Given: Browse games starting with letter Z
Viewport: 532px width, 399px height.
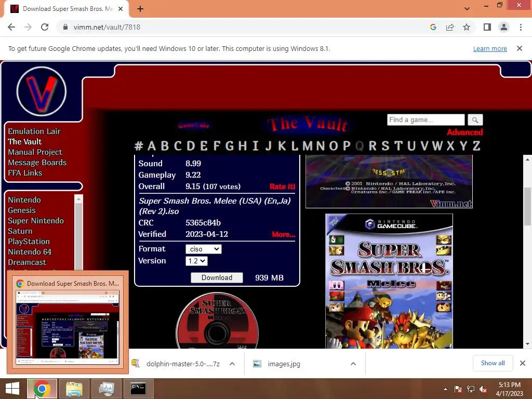Looking at the screenshot, I should [x=476, y=146].
